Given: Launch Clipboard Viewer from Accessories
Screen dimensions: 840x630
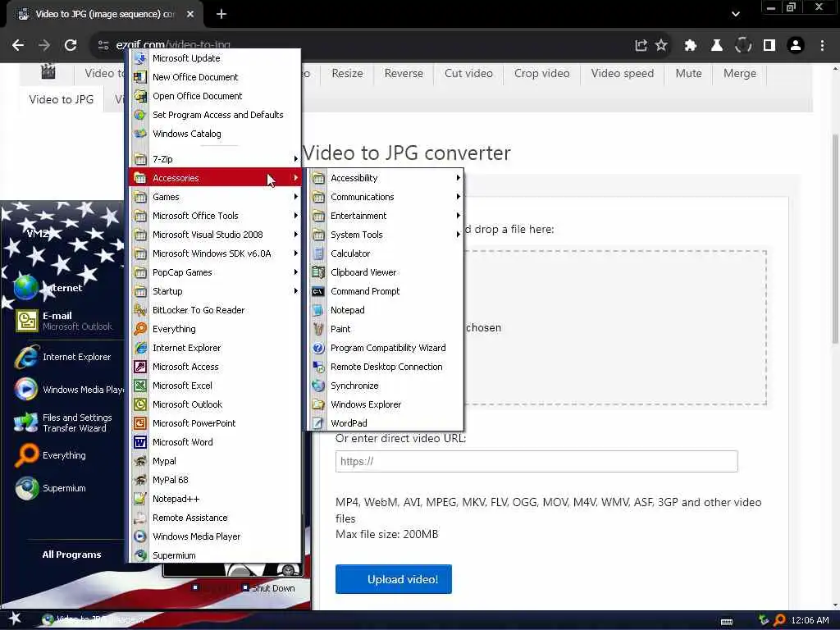Looking at the screenshot, I should pos(386,272).
